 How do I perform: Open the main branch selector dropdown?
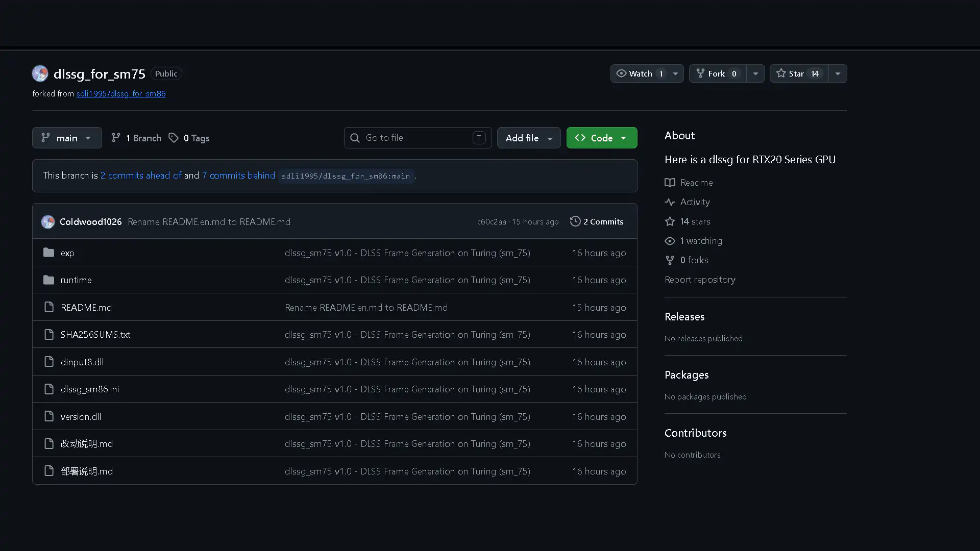(x=67, y=138)
